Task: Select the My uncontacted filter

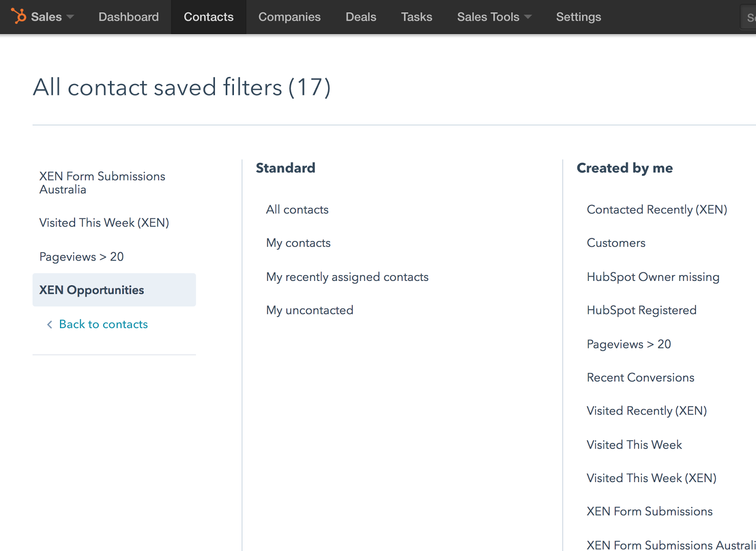Action: coord(309,310)
